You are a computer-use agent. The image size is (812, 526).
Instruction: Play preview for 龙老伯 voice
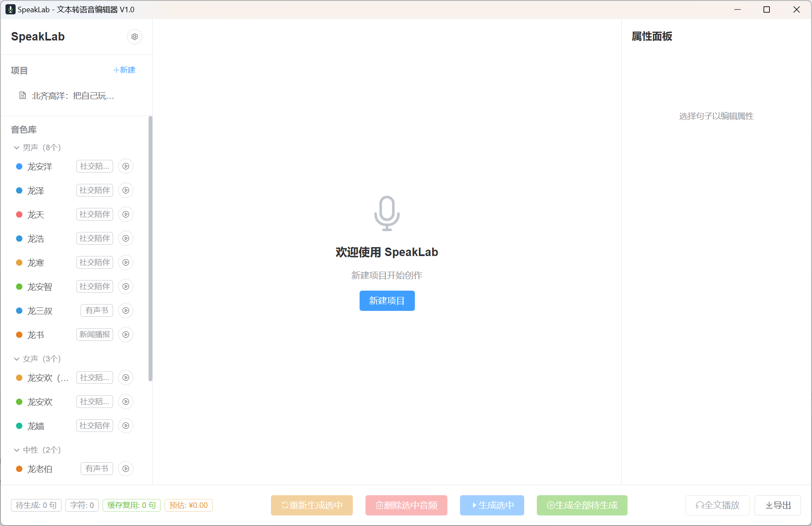[126, 469]
